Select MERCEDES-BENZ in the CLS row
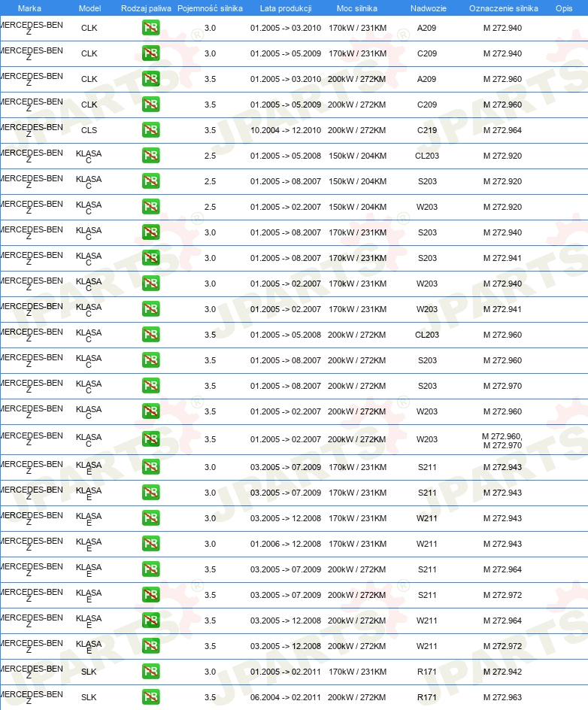The height and width of the screenshot is (710, 588). click(32, 130)
